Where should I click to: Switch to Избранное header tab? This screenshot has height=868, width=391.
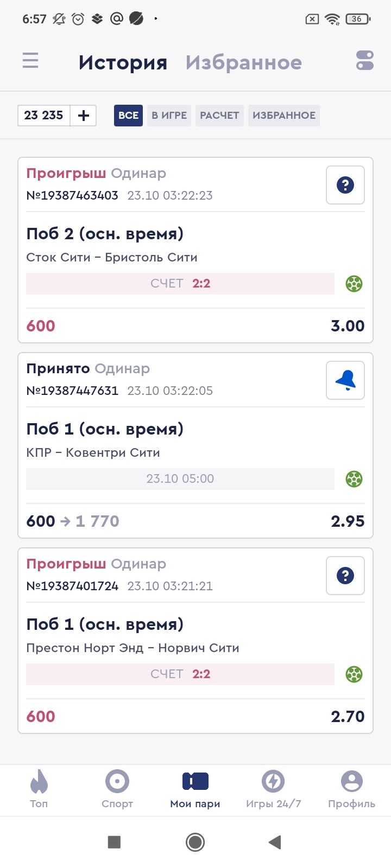(x=243, y=62)
